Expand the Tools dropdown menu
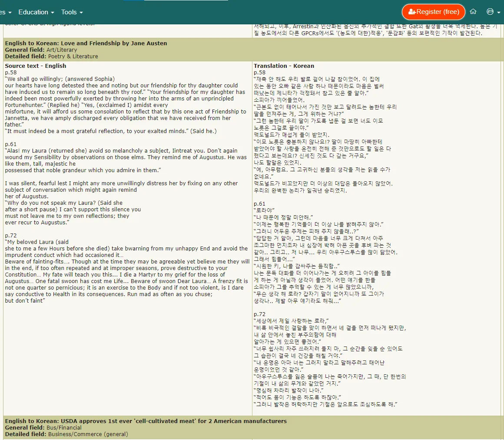Viewport: 504px width, 440px height. (x=72, y=12)
